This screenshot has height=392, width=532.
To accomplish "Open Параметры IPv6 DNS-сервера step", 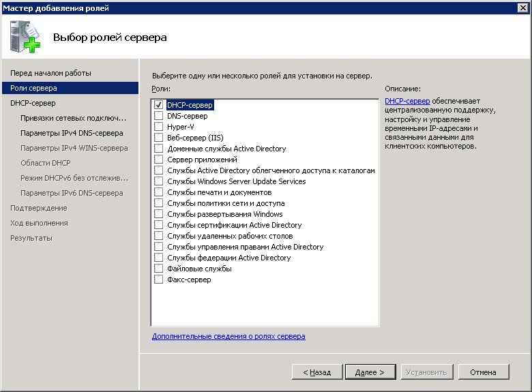I will (72, 193).
